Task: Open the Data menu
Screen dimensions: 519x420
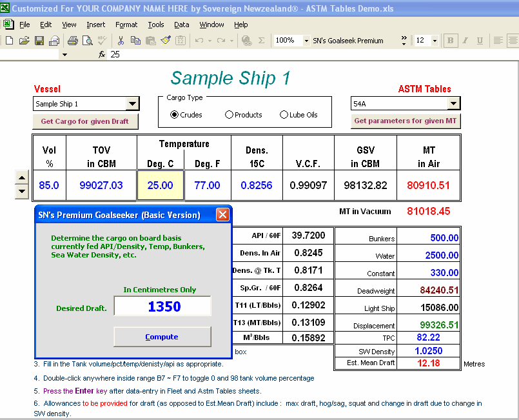Action: click(182, 25)
